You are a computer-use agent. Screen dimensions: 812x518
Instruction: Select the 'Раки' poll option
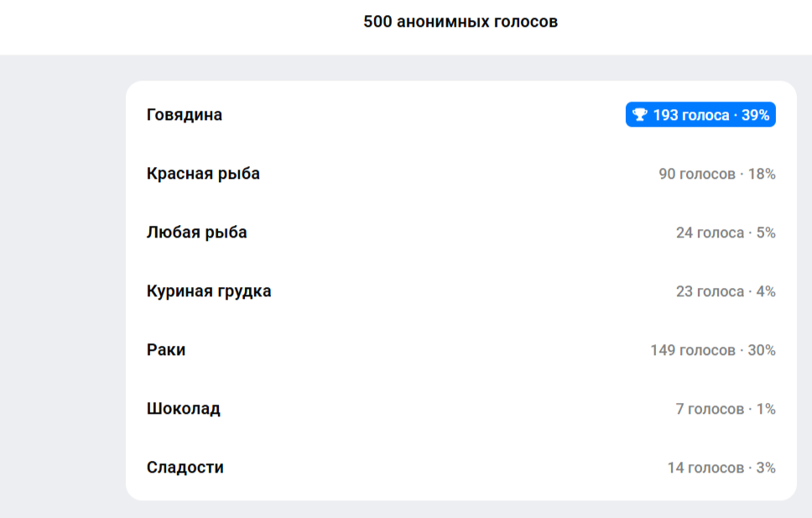(166, 350)
